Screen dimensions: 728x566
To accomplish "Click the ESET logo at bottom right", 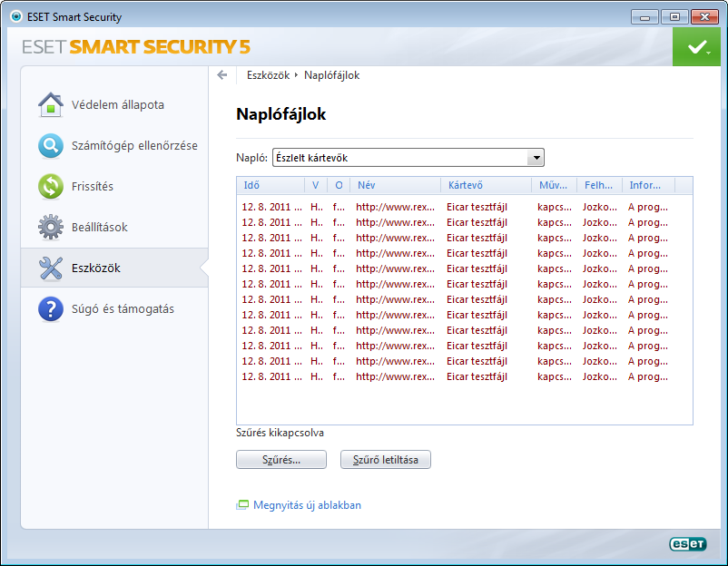I will pyautogui.click(x=688, y=543).
